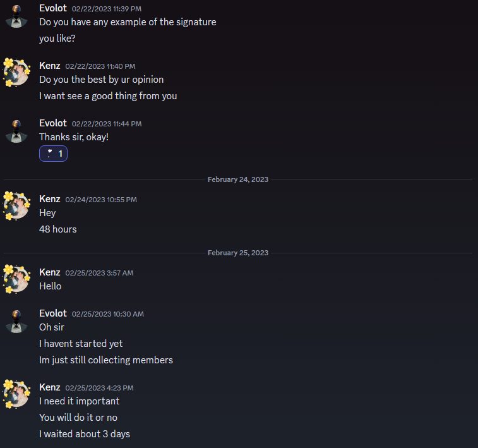
Task: Click the February 25, 2023 date divider
Action: click(238, 253)
